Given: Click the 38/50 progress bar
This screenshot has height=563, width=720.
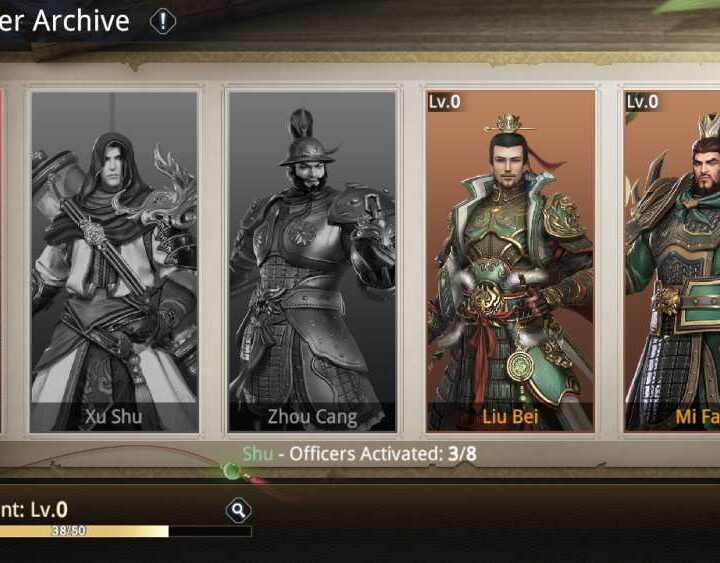Looking at the screenshot, I should click(x=126, y=531).
